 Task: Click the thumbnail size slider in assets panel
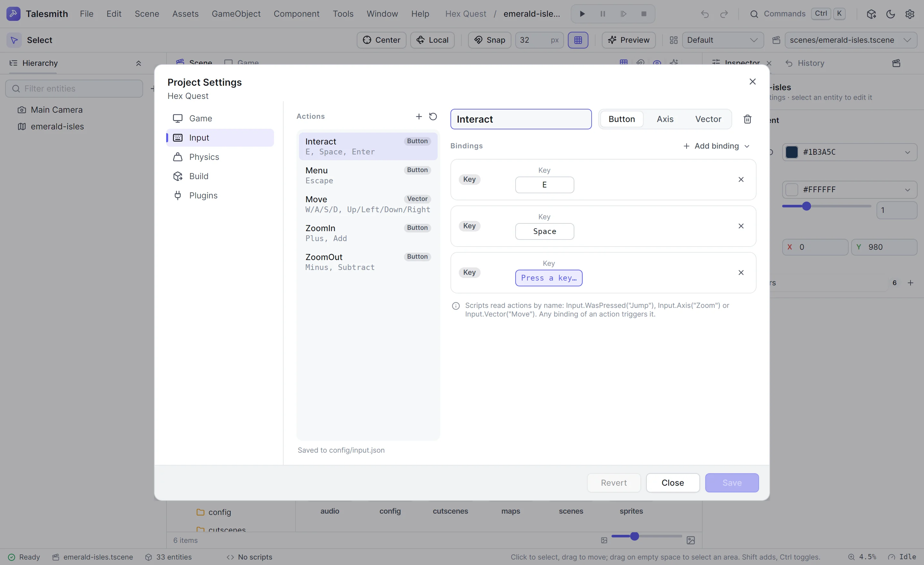[x=646, y=536]
